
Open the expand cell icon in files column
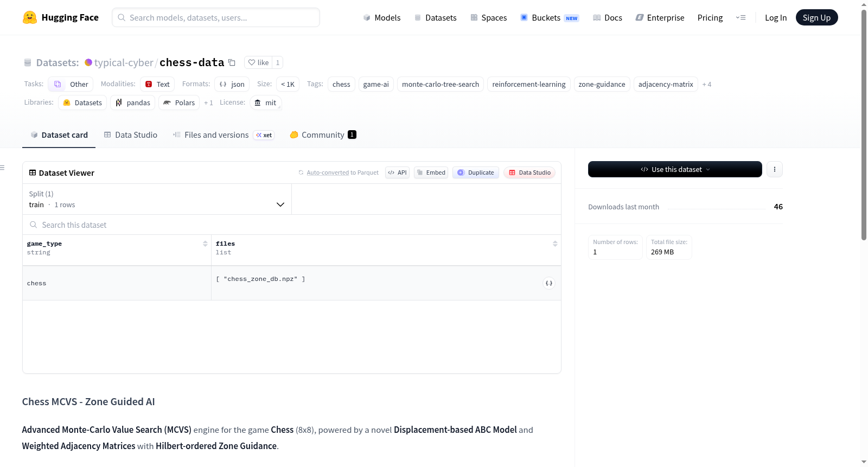pos(549,283)
